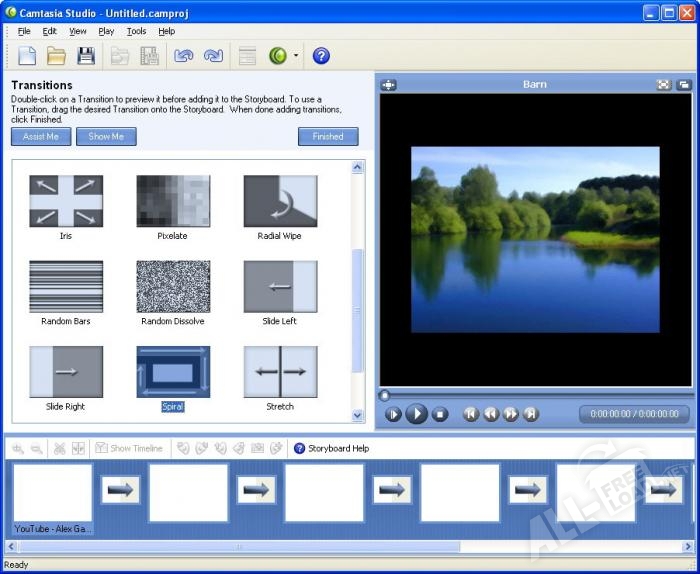Open the dropdown arrow beside the green record icon

pyautogui.click(x=296, y=56)
